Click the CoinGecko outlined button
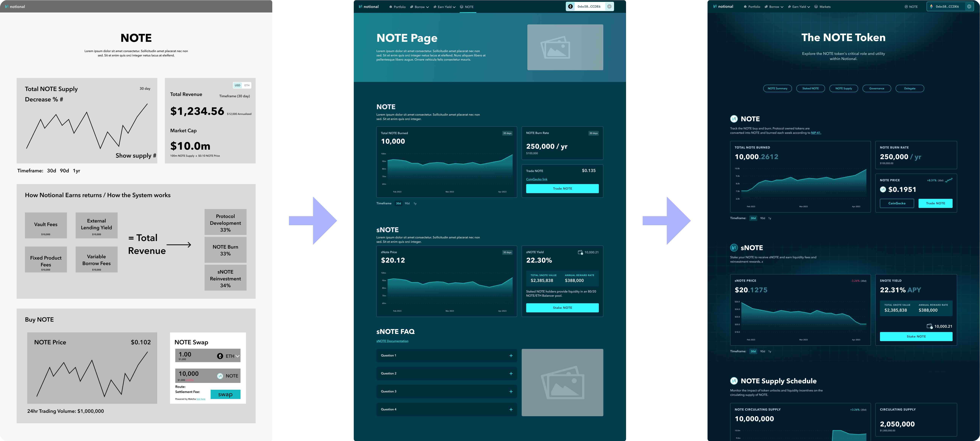The image size is (980, 441). coord(897,203)
